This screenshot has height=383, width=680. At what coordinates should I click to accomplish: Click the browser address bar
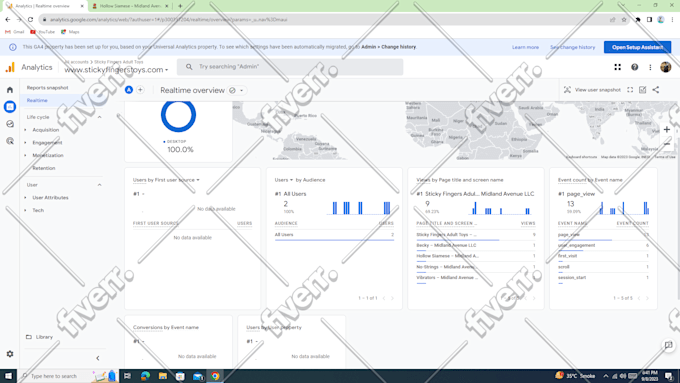click(325, 20)
